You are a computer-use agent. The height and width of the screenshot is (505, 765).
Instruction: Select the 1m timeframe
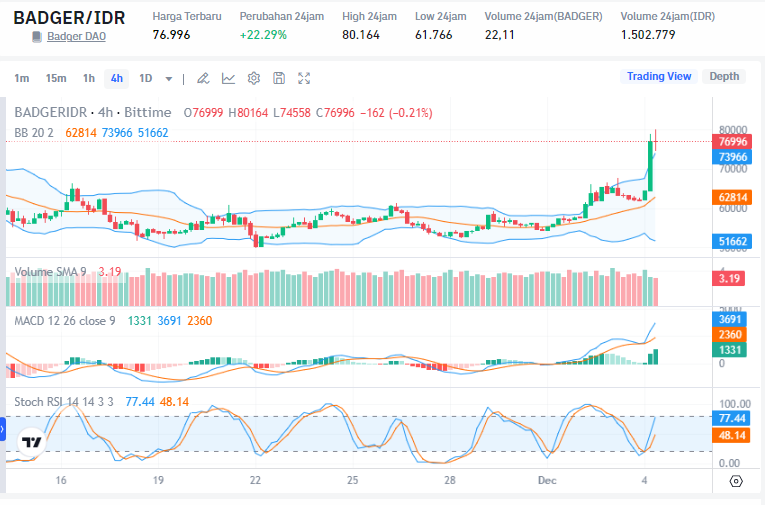coord(21,78)
